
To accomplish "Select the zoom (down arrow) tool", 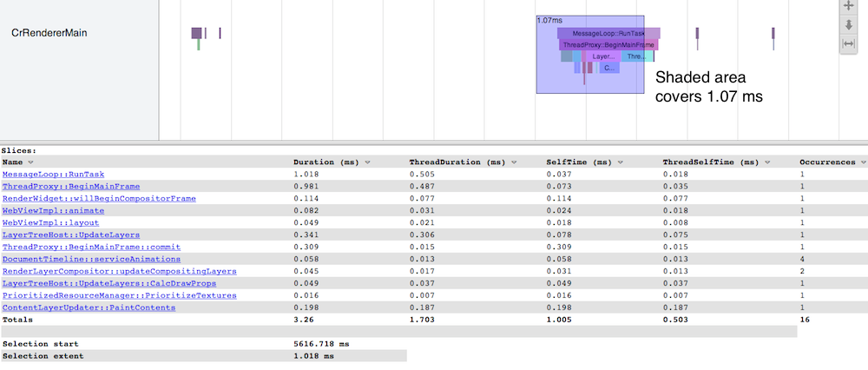I will pos(850,24).
